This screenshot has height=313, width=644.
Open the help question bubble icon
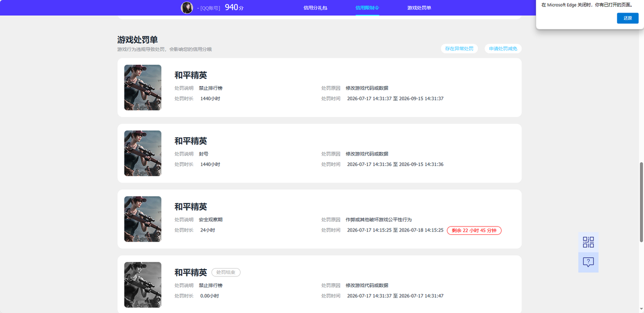pos(588,262)
